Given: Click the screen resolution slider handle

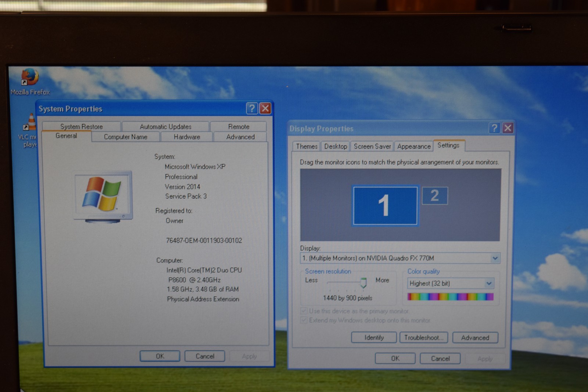Looking at the screenshot, I should click(x=363, y=283).
